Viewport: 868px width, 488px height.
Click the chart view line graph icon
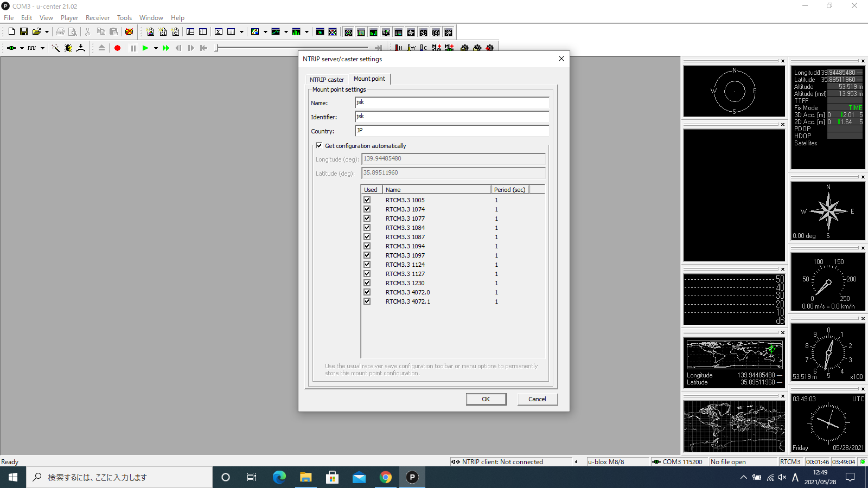click(x=276, y=32)
